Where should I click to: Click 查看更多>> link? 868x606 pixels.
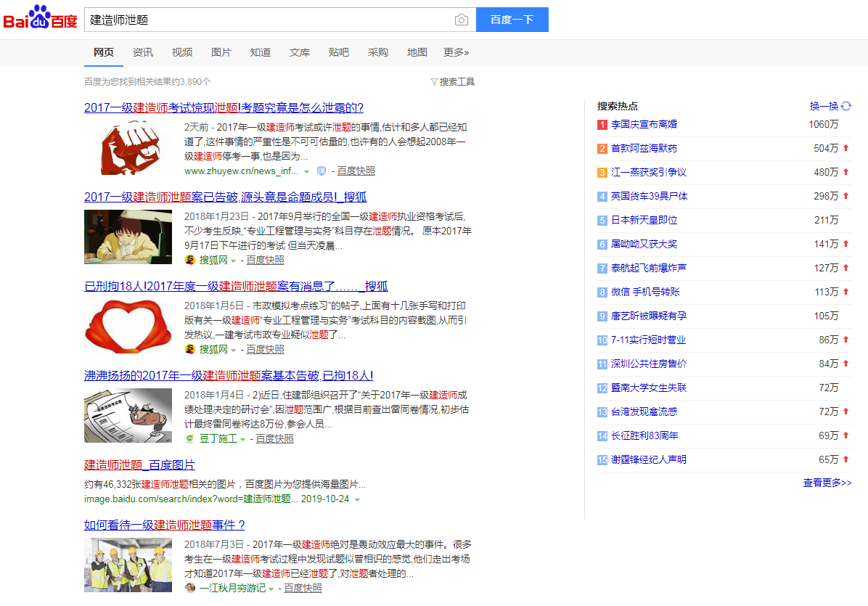[x=827, y=483]
